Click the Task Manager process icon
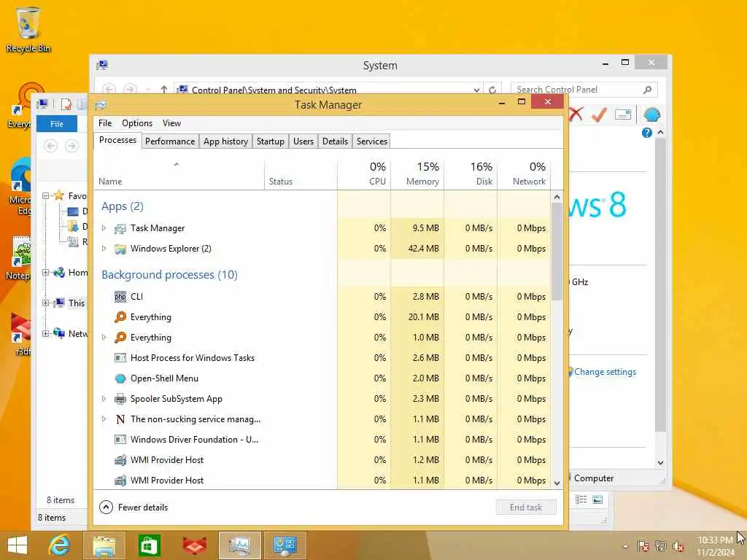747x560 pixels. [x=120, y=228]
